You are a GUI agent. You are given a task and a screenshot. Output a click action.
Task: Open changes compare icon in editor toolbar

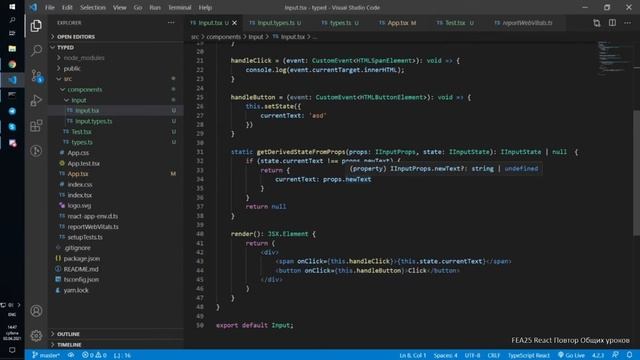point(597,23)
